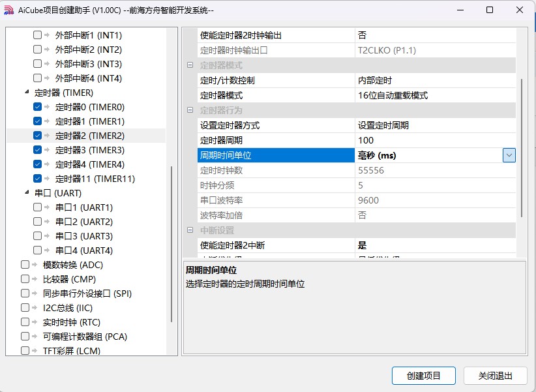536x392 pixels.
Task: Enable the 串口4 (UART4) checkbox
Action: click(38, 250)
